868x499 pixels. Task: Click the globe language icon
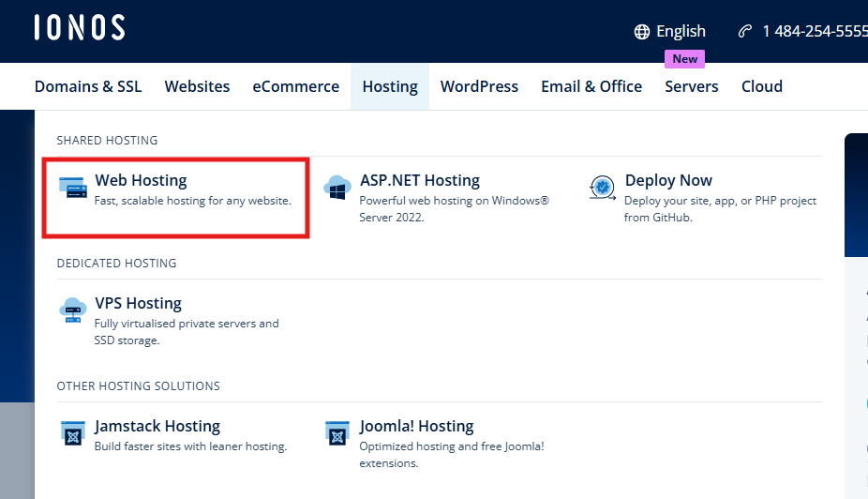click(x=641, y=32)
